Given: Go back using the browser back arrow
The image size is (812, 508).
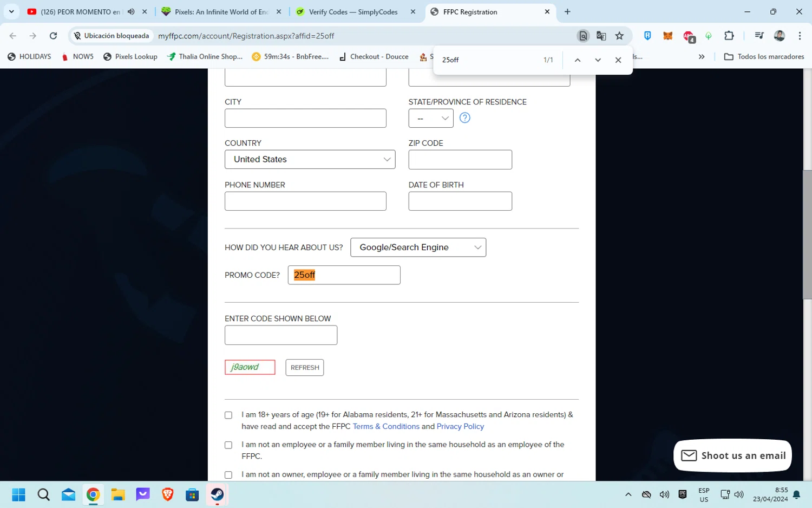Looking at the screenshot, I should click(13, 36).
